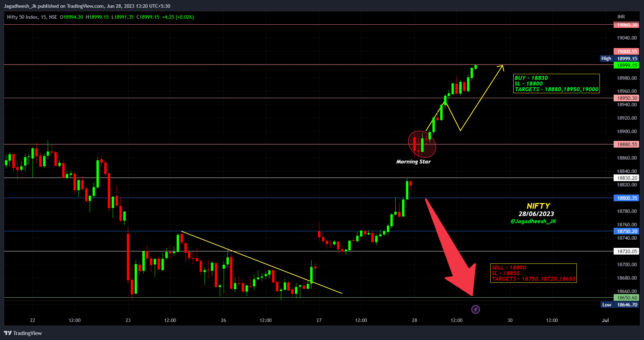Click the INR currency label
644x340 pixels.
[x=621, y=17]
